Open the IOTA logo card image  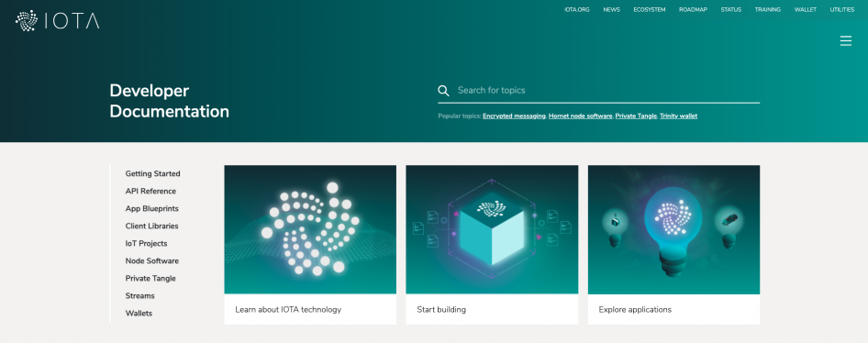tap(310, 229)
